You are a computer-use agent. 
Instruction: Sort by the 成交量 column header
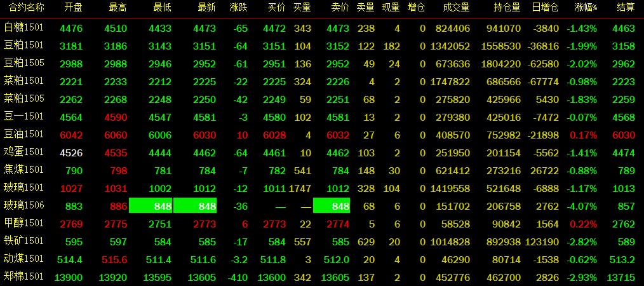(456, 8)
